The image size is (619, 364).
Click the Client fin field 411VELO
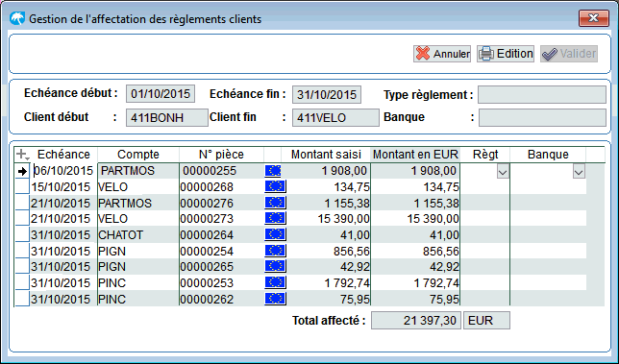click(x=335, y=117)
